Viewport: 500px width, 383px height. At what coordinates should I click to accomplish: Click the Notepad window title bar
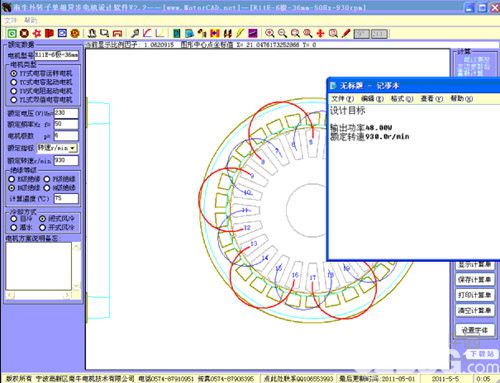point(413,86)
